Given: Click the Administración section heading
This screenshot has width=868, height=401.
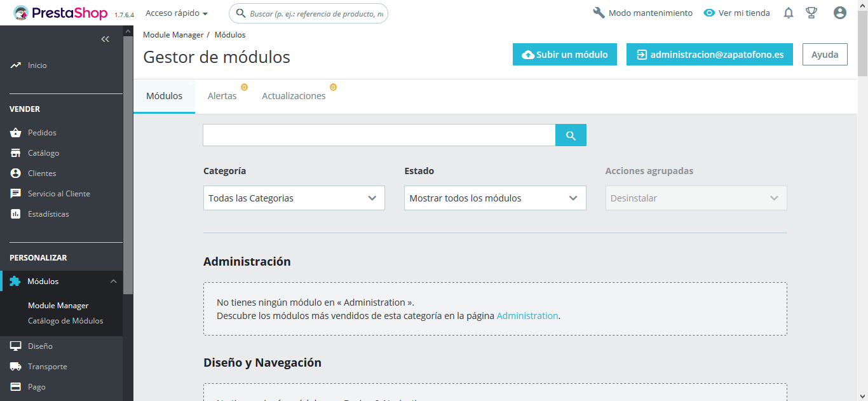Looking at the screenshot, I should coord(247,262).
